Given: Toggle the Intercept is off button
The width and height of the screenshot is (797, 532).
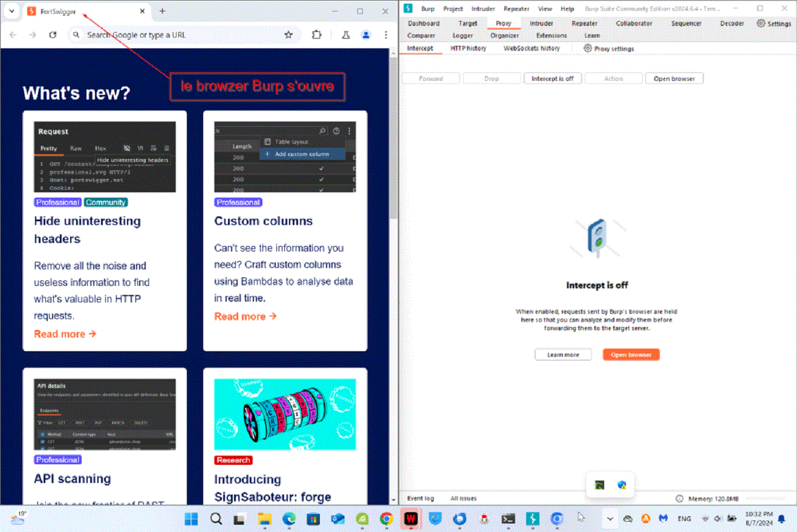Looking at the screenshot, I should click(552, 79).
